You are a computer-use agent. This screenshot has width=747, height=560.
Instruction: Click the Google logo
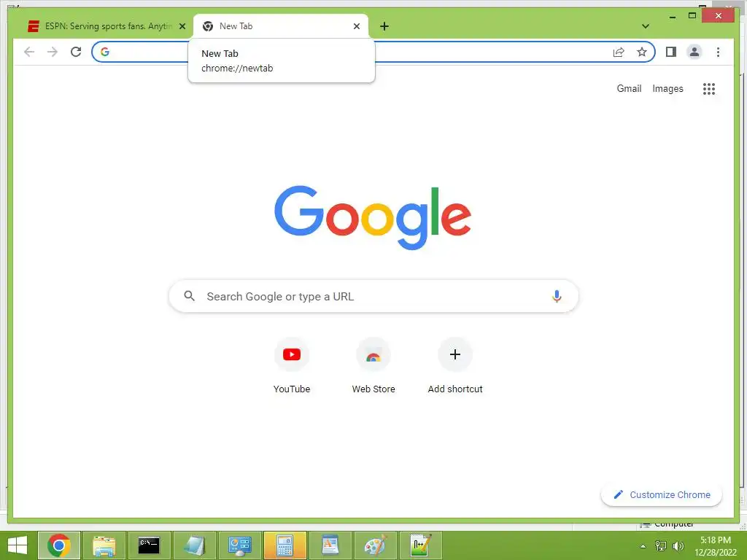tap(373, 217)
